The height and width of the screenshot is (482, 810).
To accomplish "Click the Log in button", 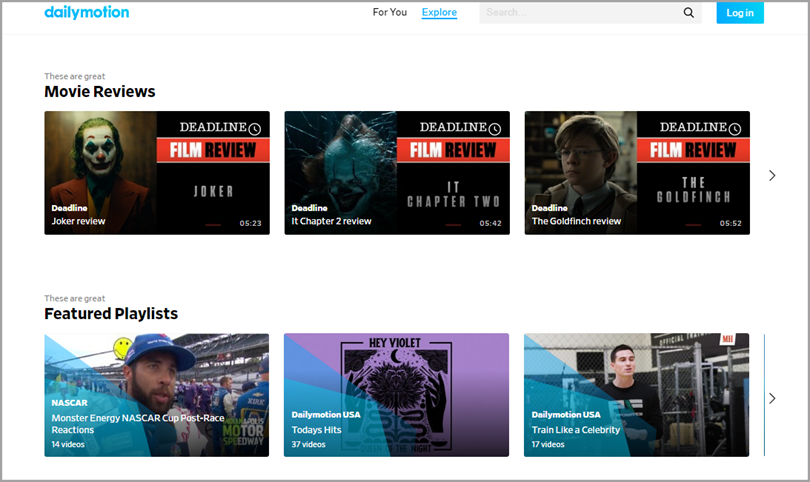I will 740,13.
